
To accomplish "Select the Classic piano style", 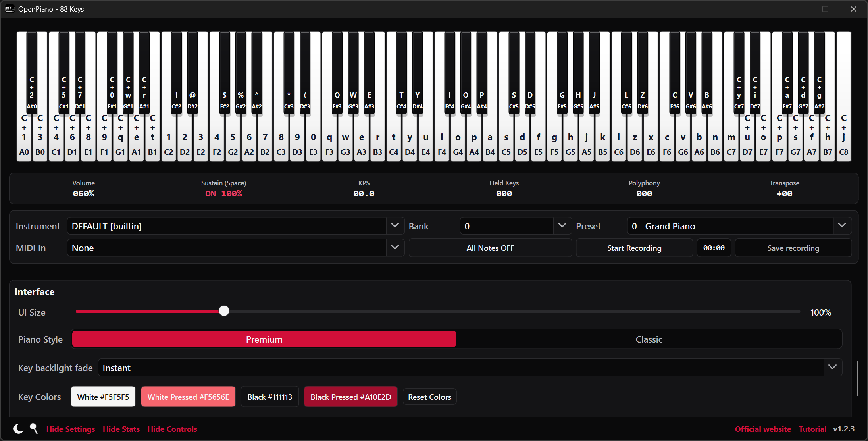I will coord(649,339).
